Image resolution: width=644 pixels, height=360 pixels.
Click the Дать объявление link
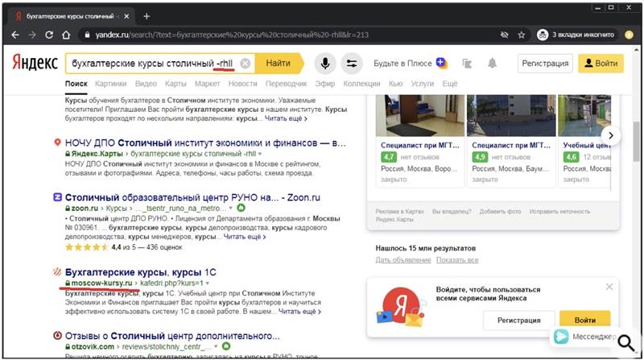pos(403,259)
